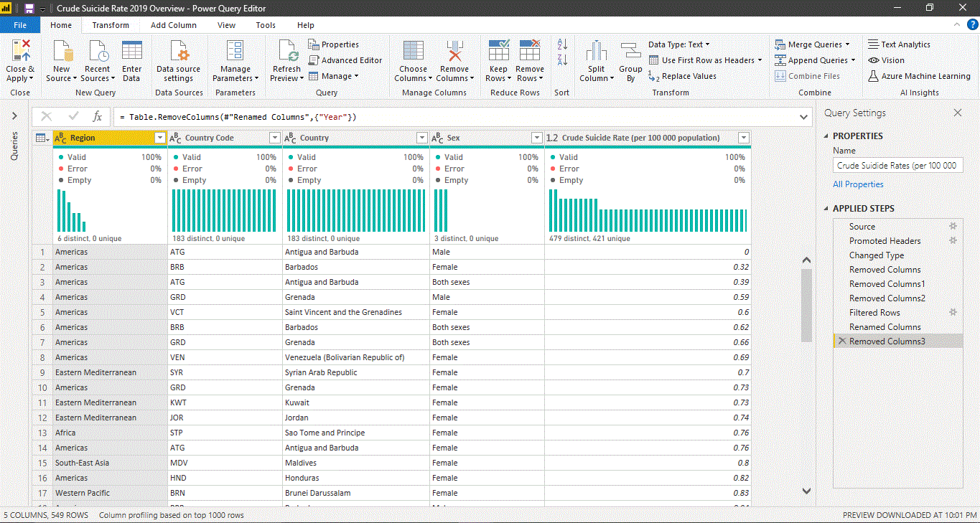Click the help question mark icon
The width and height of the screenshot is (980, 523).
972,24
